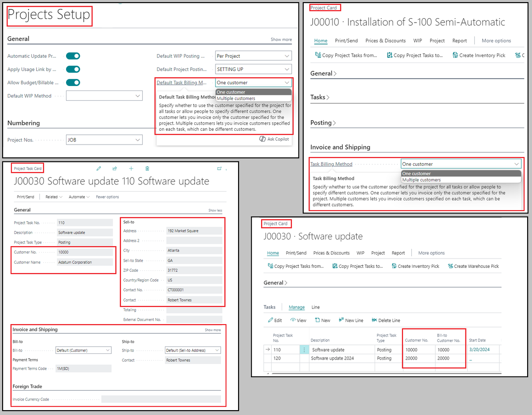The width and height of the screenshot is (532, 415).
Task: Click Show more in Projects Setup General
Action: [x=282, y=39]
